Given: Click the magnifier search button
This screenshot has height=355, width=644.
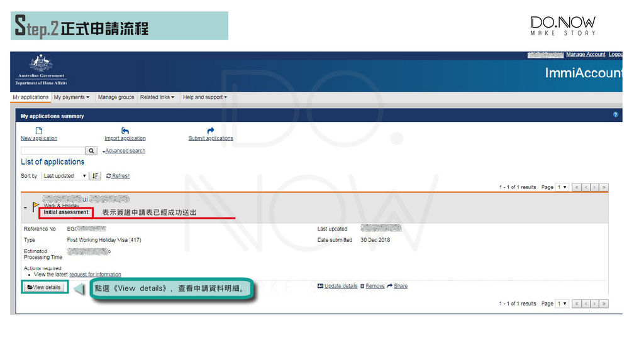Looking at the screenshot, I should [x=91, y=151].
